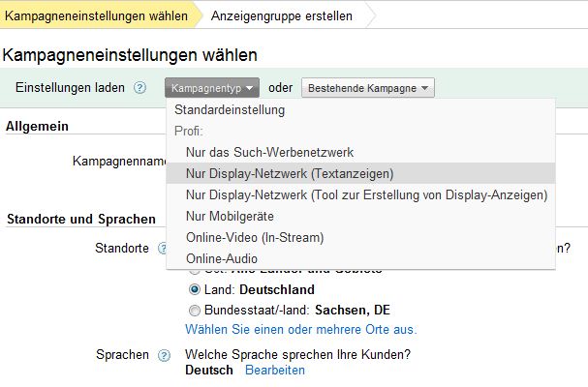This screenshot has width=588, height=387.
Task: Choose Nur Mobilgeräte campaign type
Action: tap(229, 216)
